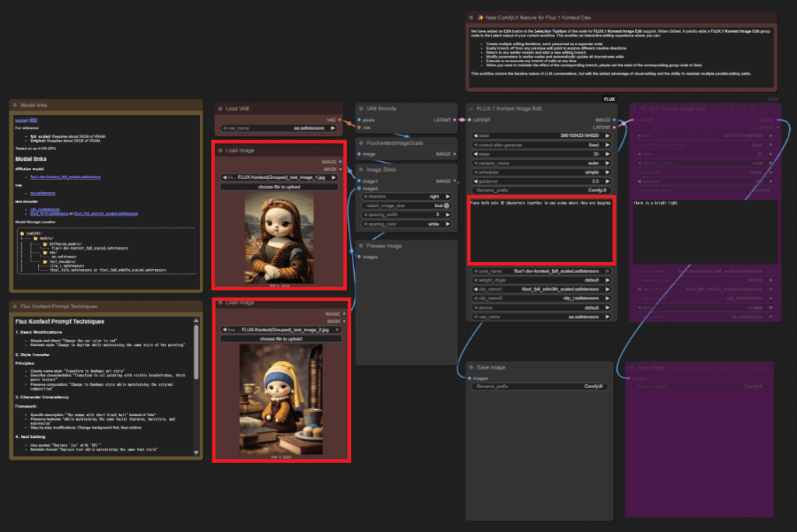
Task: Click the pixels input socket on VAE Encode
Action: tap(360, 120)
